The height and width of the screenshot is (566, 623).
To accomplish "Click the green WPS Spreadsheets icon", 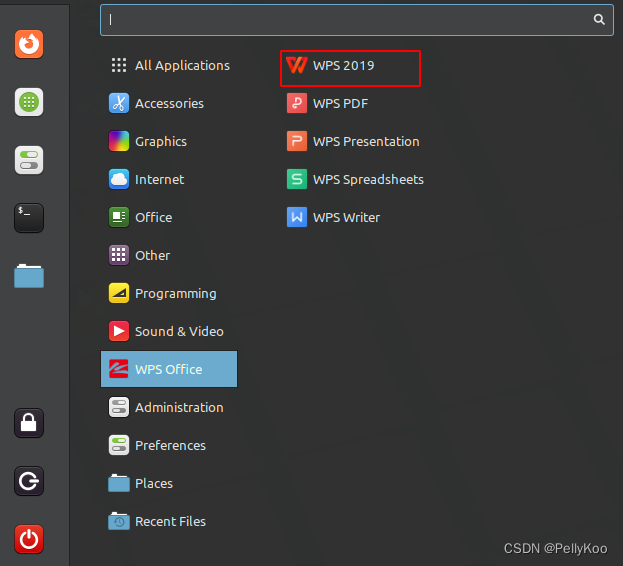I will tap(297, 179).
